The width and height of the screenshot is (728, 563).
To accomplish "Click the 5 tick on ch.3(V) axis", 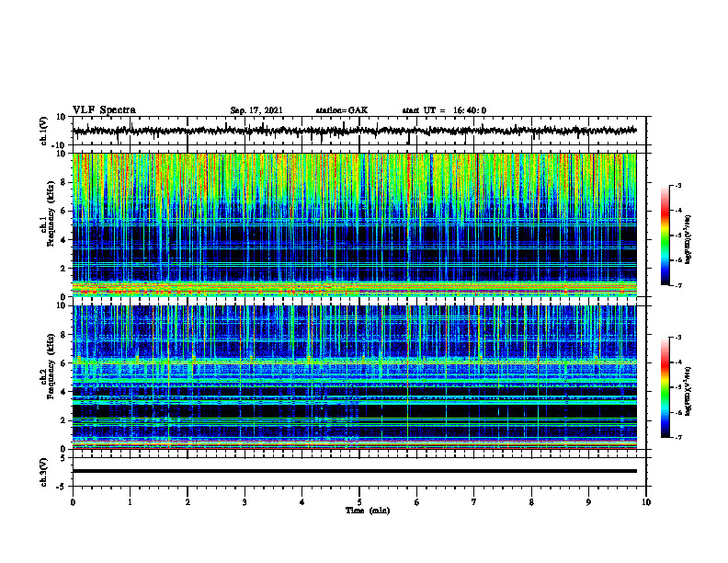I will pyautogui.click(x=64, y=458).
